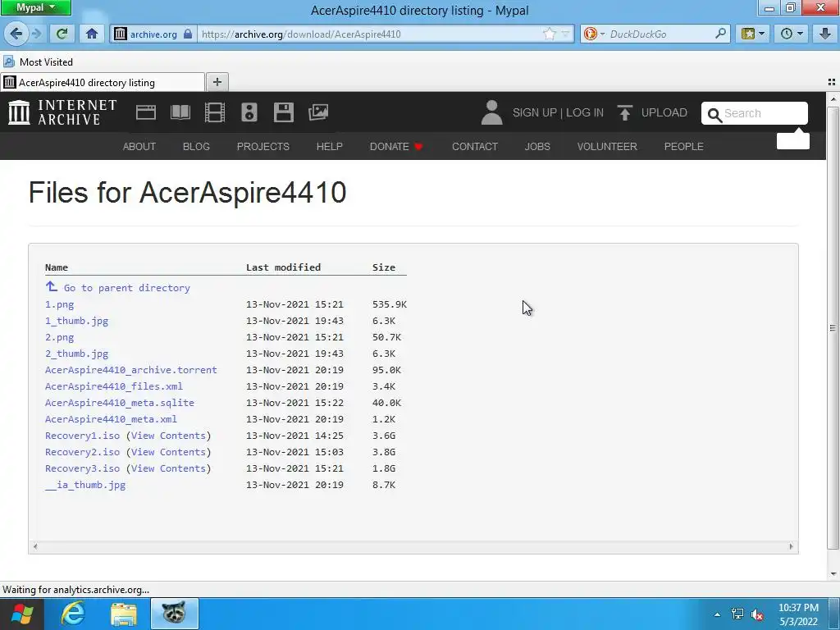Click the URL address bar

370,34
